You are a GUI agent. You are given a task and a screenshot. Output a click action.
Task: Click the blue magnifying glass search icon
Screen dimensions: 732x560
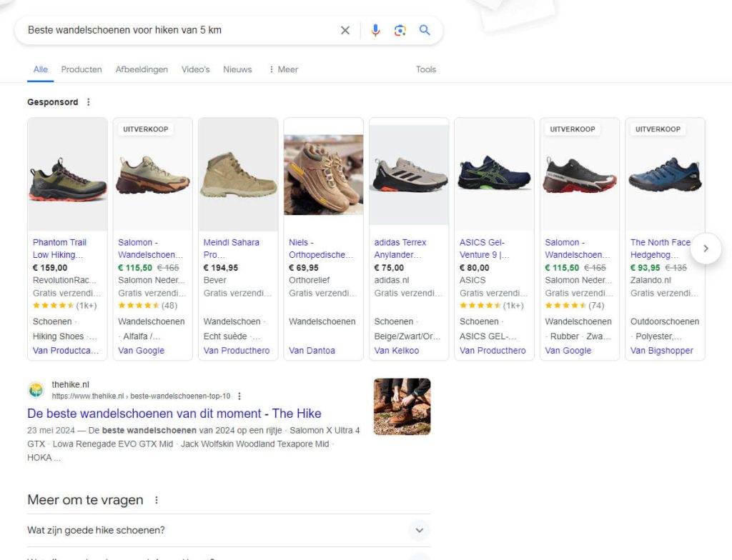coord(425,30)
